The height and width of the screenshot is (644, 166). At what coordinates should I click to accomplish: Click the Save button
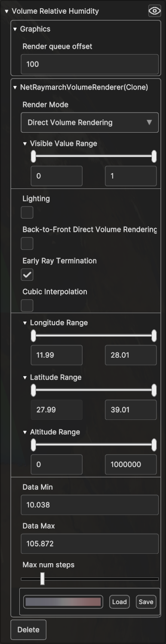click(146, 602)
